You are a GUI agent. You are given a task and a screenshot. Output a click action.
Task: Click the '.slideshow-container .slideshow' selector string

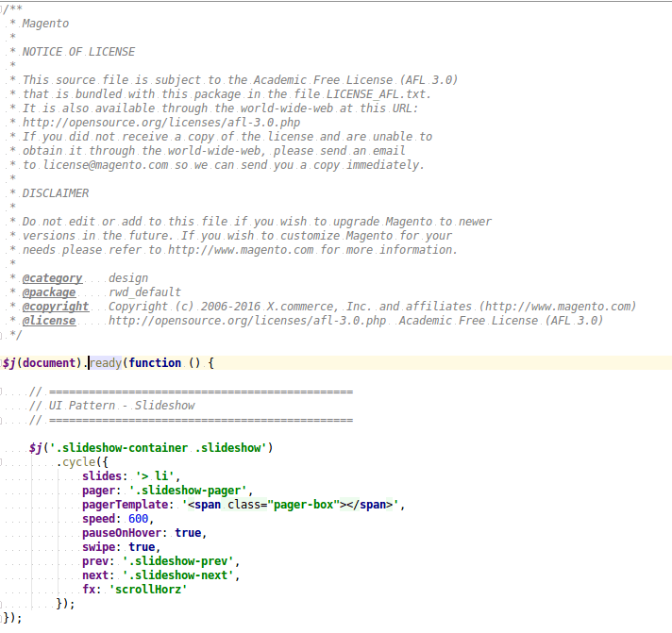[x=159, y=447]
